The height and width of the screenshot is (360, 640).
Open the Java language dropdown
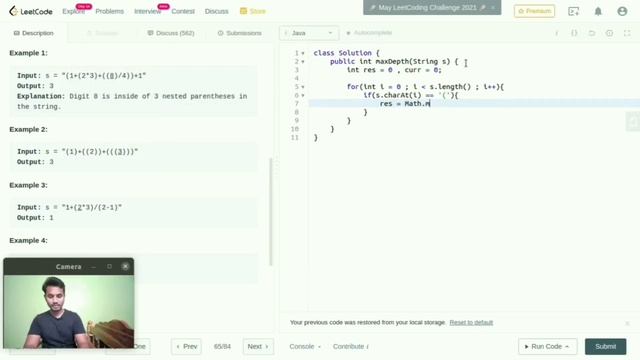click(x=309, y=33)
